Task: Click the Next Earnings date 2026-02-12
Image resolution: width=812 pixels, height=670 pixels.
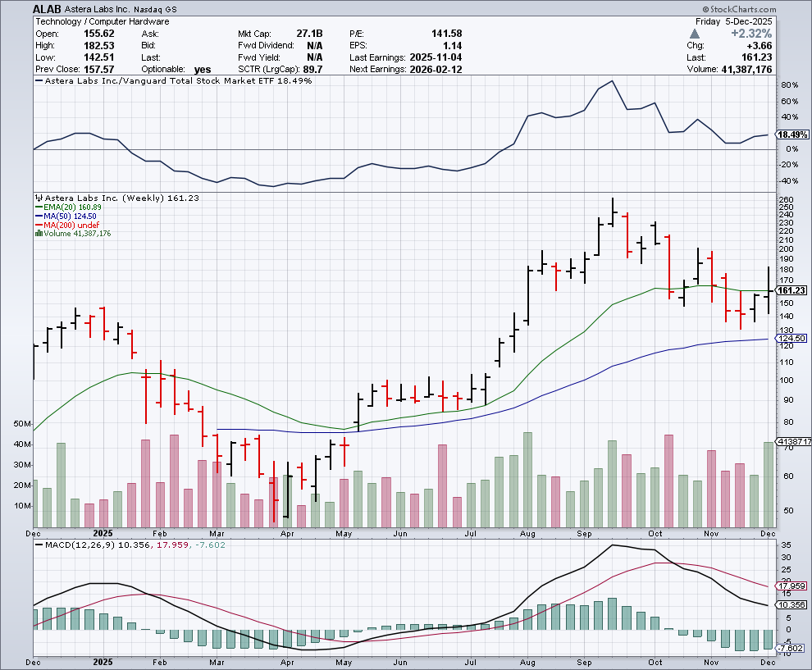Action: [x=440, y=70]
